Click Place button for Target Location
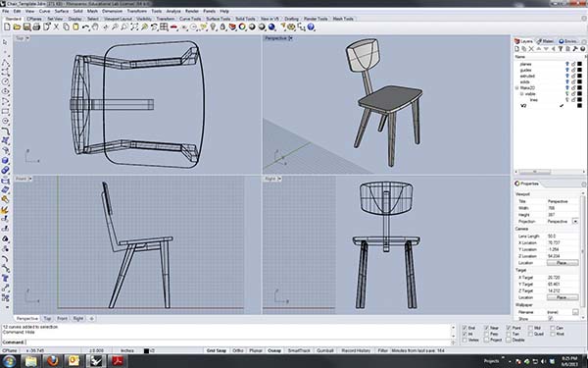This screenshot has height=368, width=588. click(x=563, y=297)
